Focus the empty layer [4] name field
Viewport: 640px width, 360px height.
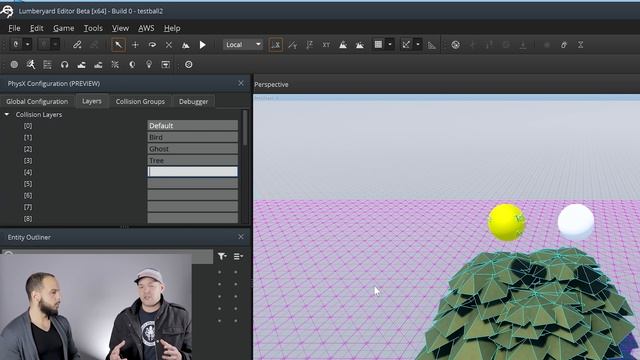coord(193,172)
